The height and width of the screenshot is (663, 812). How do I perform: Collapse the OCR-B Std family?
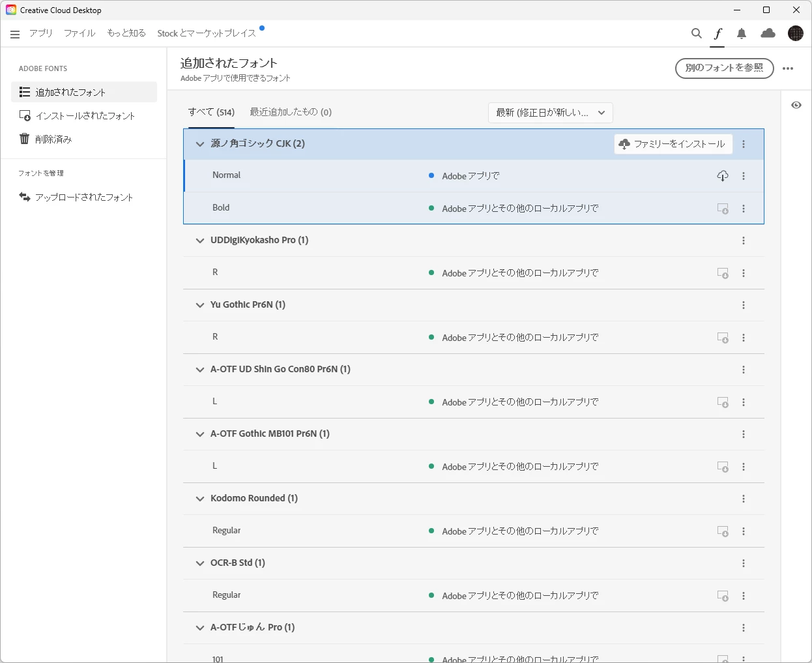tap(200, 563)
